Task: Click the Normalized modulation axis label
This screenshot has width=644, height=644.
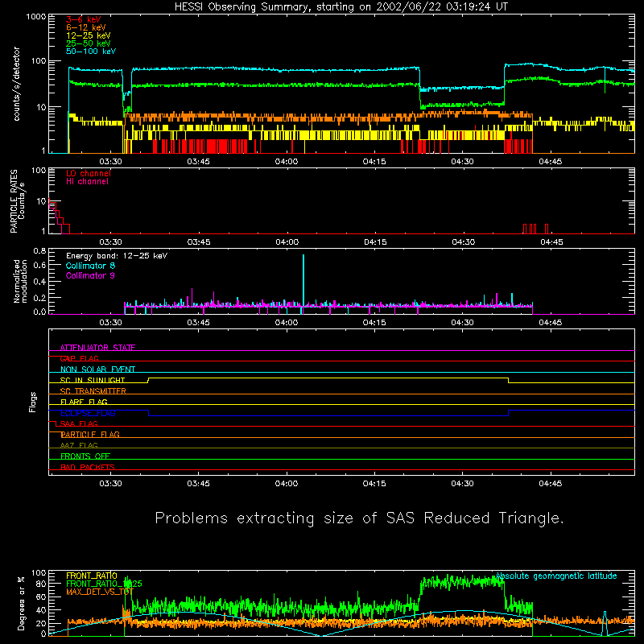Action: click(20, 281)
